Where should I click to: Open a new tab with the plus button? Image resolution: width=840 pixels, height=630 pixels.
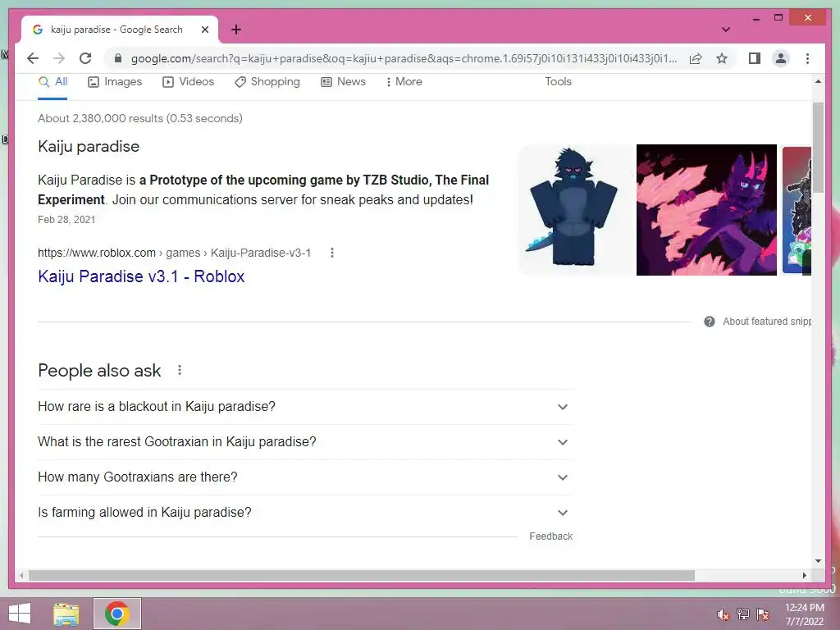(x=235, y=30)
